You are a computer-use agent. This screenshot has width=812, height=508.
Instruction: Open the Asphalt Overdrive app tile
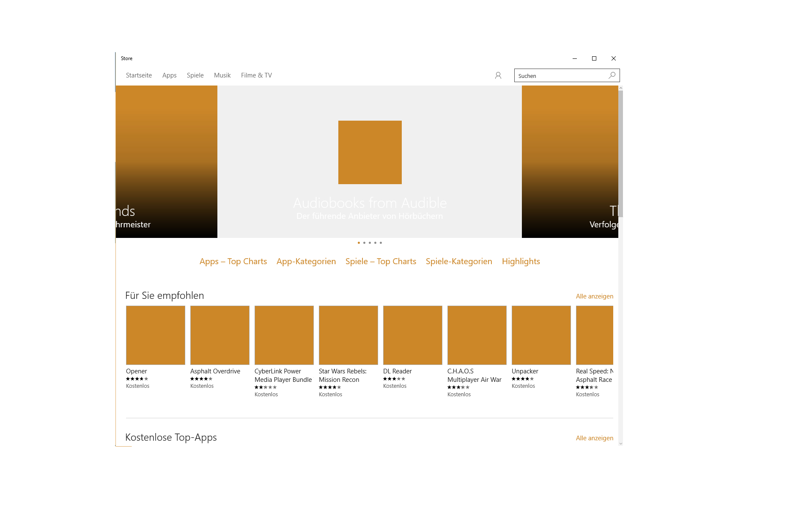(x=220, y=335)
